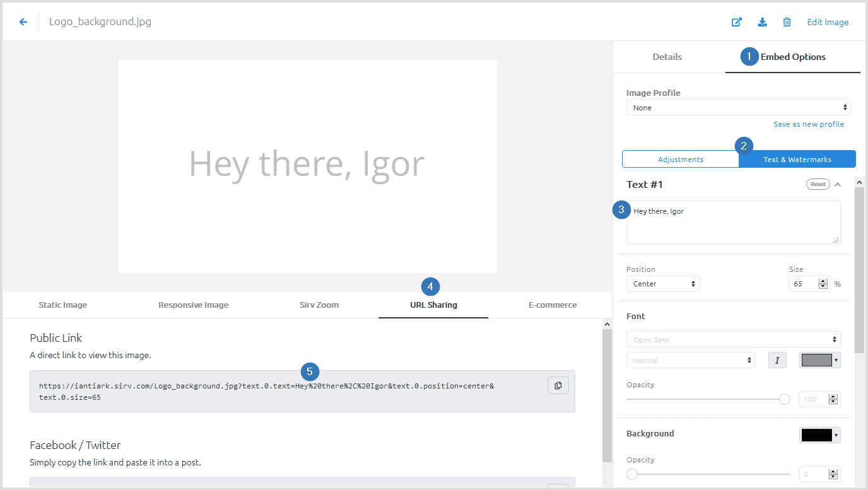Click the Logo_background.jpg file name
Screen dimensions: 868x490
tap(100, 22)
